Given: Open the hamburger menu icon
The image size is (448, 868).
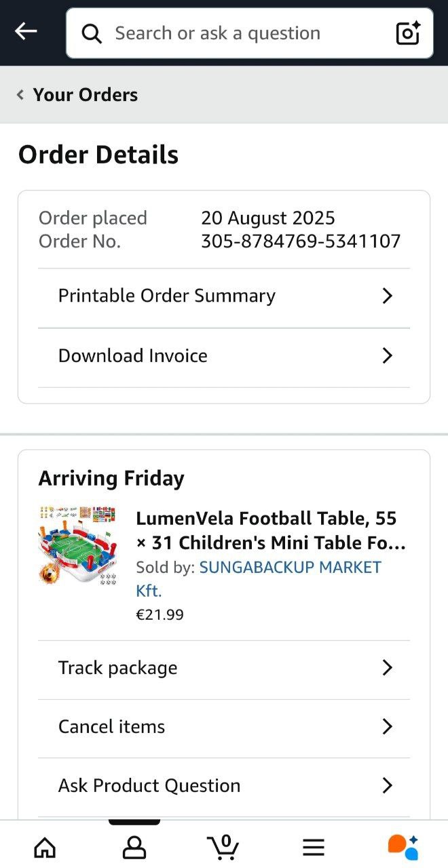Looking at the screenshot, I should 313,847.
